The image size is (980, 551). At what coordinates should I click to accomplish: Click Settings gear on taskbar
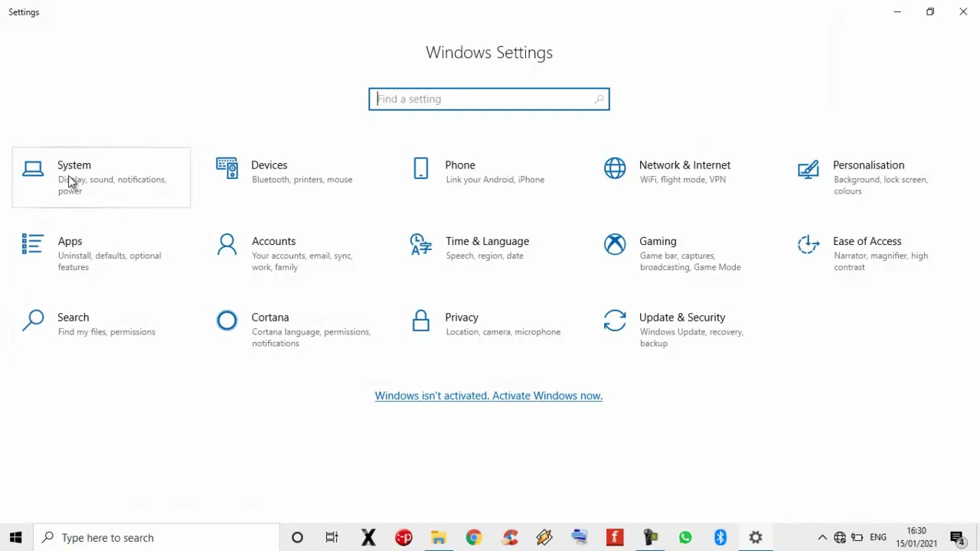pos(756,537)
